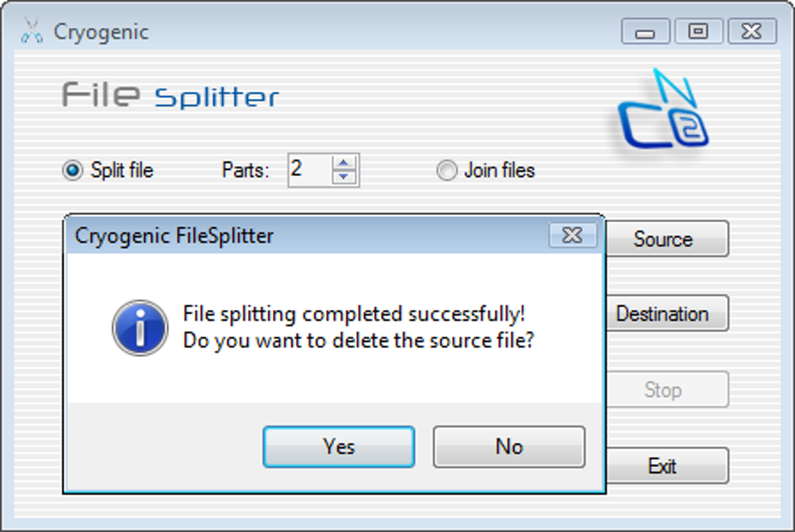The height and width of the screenshot is (532, 795).
Task: Confirm deleting source file with Yes
Action: [x=338, y=446]
